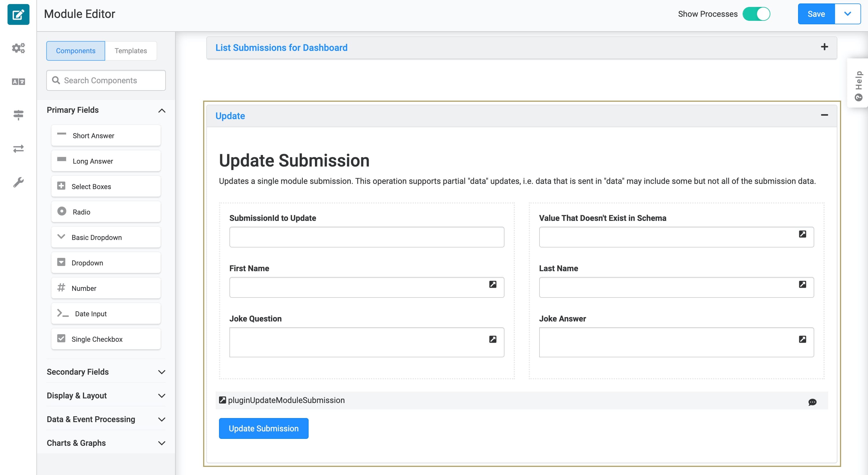Screen dimensions: 868x475
Task: Click the pluginUpdateModuleSubmission link icon
Action: pos(222,400)
